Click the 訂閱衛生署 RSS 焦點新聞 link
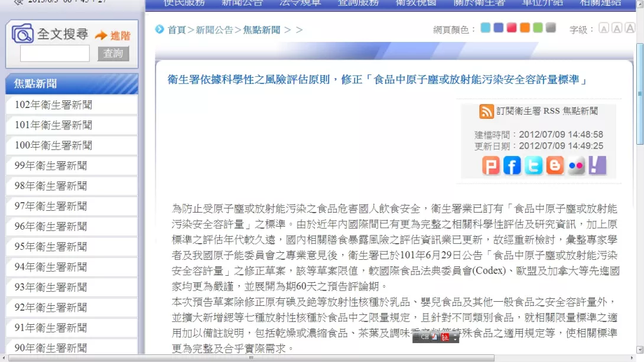The width and height of the screenshot is (644, 362). 547,111
